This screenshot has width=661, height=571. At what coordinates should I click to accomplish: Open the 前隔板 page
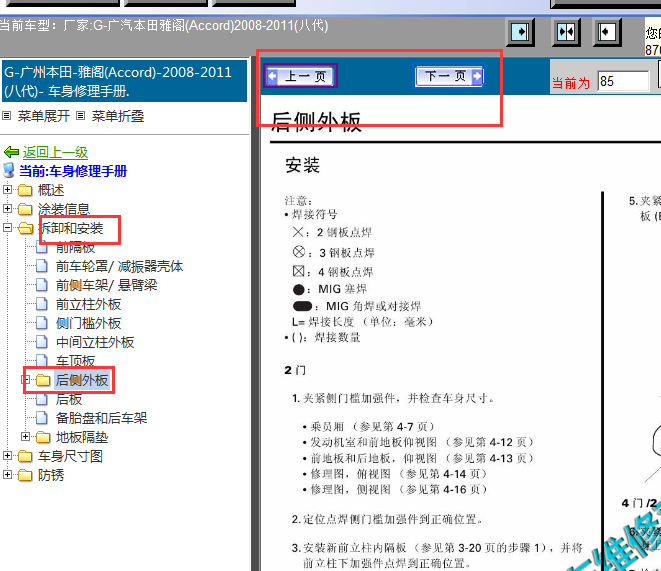pos(76,247)
